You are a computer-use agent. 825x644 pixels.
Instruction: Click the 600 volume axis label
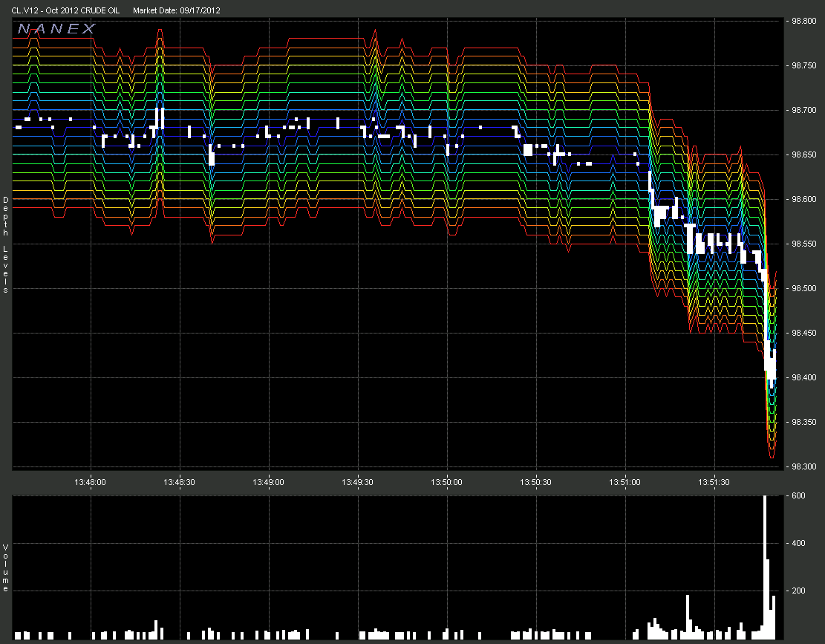tap(798, 496)
